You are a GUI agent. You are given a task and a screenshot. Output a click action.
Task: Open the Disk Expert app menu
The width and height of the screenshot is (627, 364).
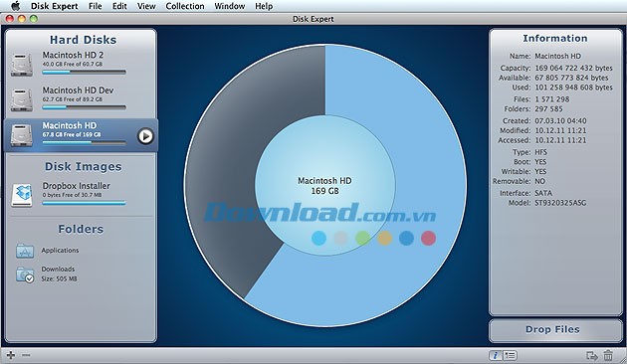(55, 6)
